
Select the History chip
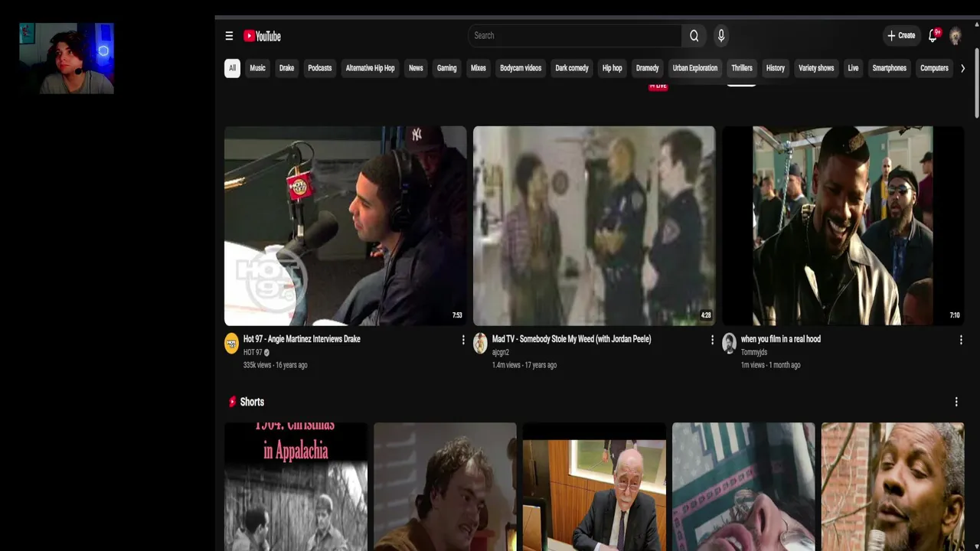pyautogui.click(x=776, y=68)
